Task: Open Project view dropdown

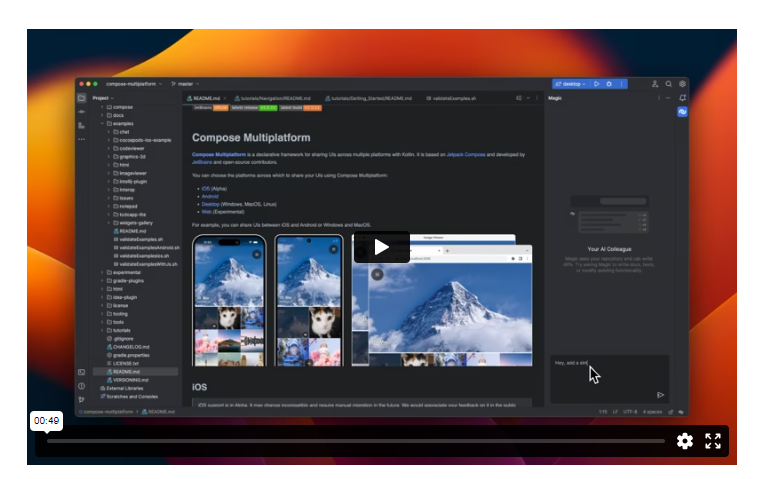Action: pos(103,98)
